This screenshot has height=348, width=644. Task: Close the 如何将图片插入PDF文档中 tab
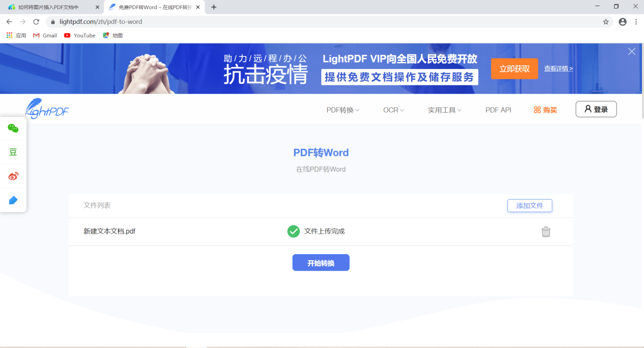(x=97, y=7)
